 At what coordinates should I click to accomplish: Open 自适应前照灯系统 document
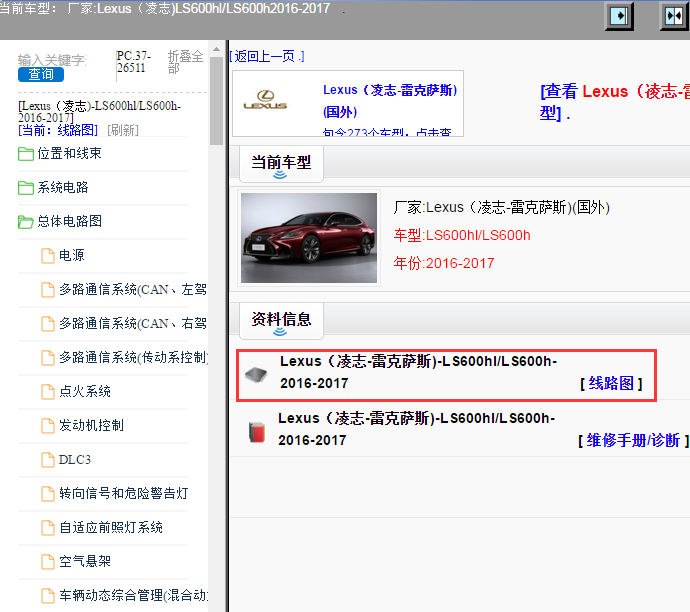[x=111, y=527]
